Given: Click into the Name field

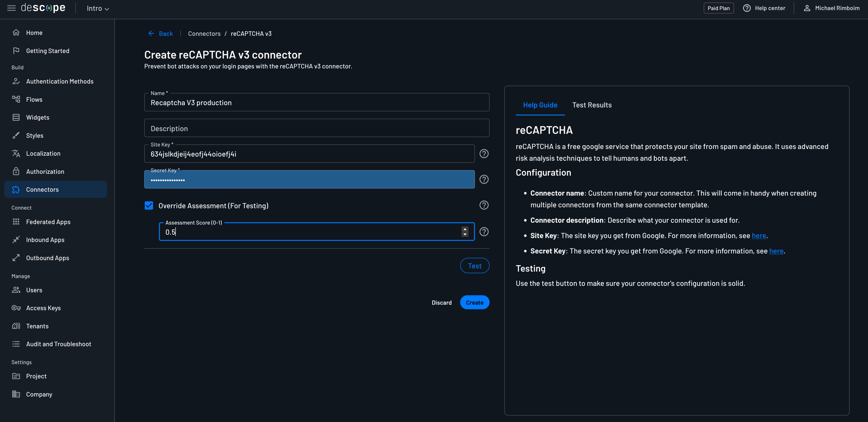Looking at the screenshot, I should click(x=317, y=102).
